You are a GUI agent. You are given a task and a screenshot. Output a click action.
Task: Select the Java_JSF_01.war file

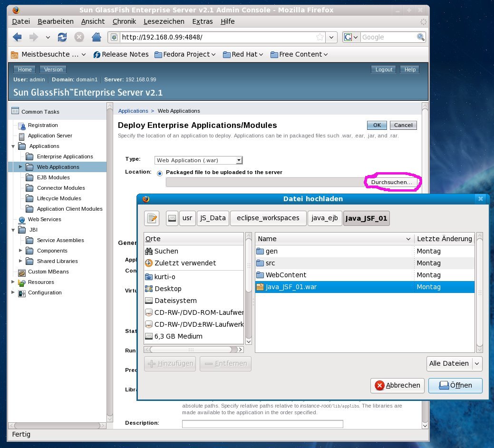coord(285,287)
